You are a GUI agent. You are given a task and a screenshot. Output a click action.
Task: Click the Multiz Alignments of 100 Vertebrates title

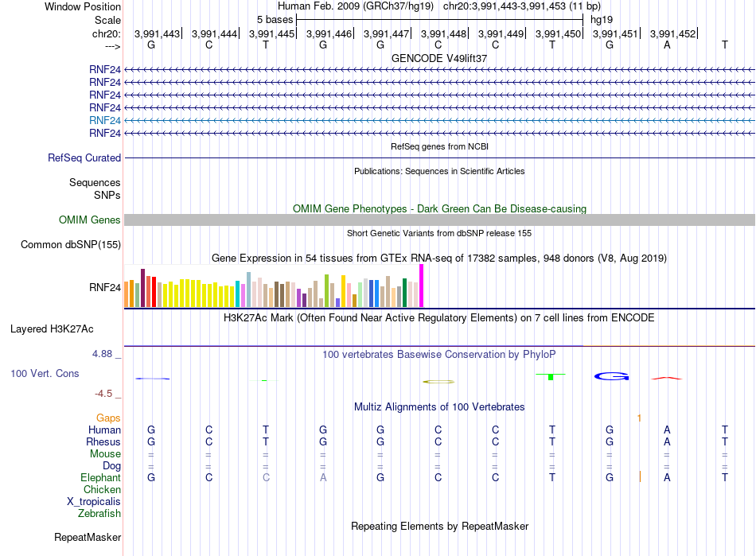point(439,406)
